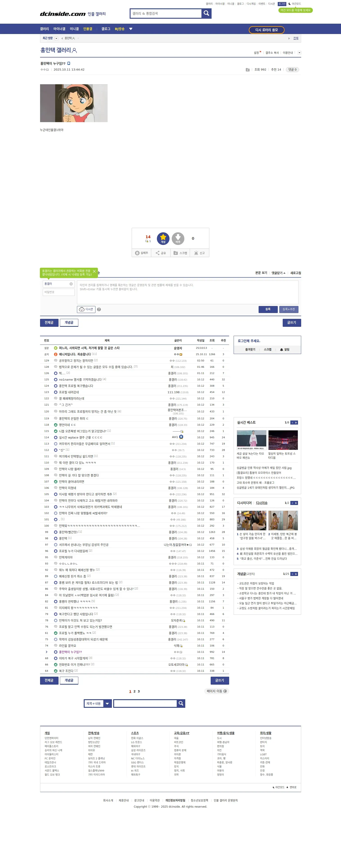The width and height of the screenshot is (341, 868).
Task: Open post 'no1name 열사를 기억하겠습니다'
Action: pyautogui.click(x=80, y=380)
